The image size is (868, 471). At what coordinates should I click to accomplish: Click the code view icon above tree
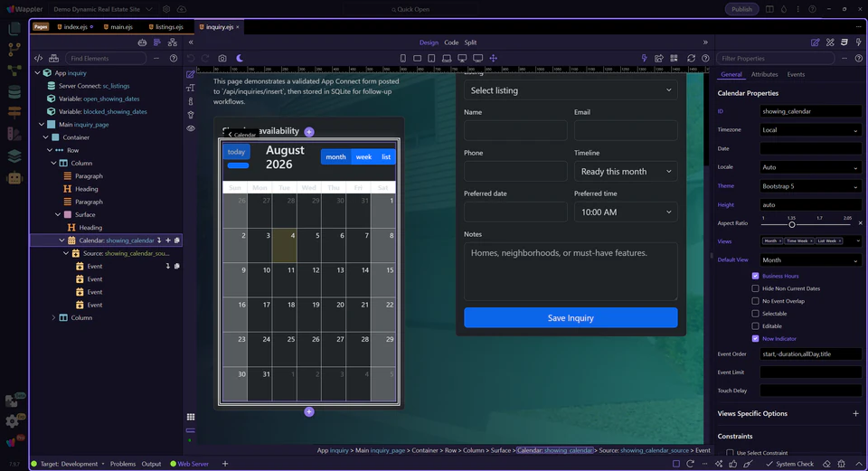click(38, 58)
